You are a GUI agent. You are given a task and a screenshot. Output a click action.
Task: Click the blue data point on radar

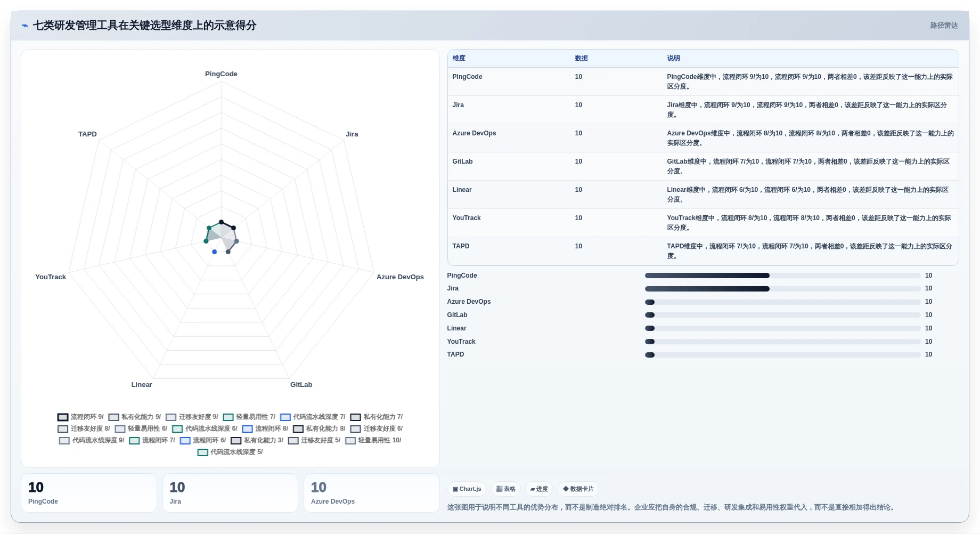click(x=215, y=252)
